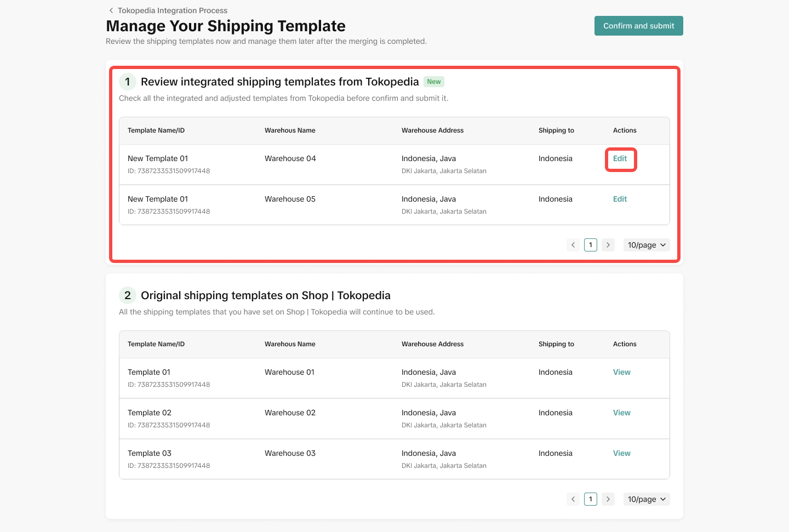The image size is (789, 532).
Task: View the Warehouse 03 template
Action: (621, 454)
